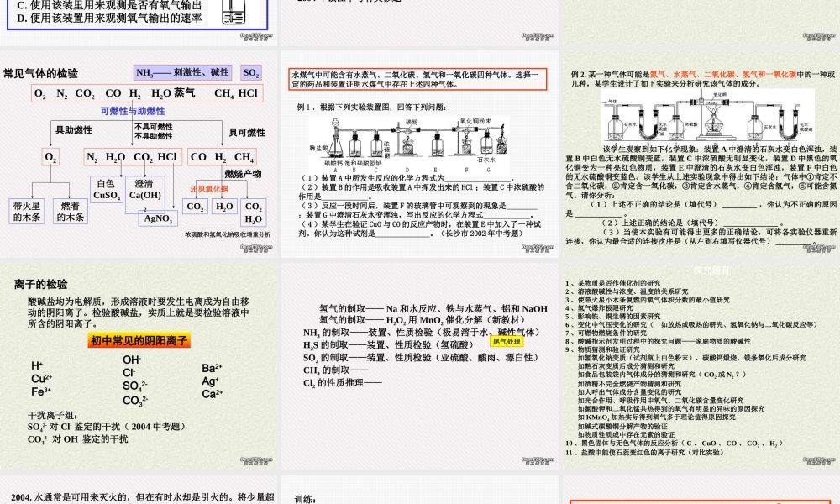Click the line SO4 2- 对 Cl- 鉴定的干扰

[107, 427]
